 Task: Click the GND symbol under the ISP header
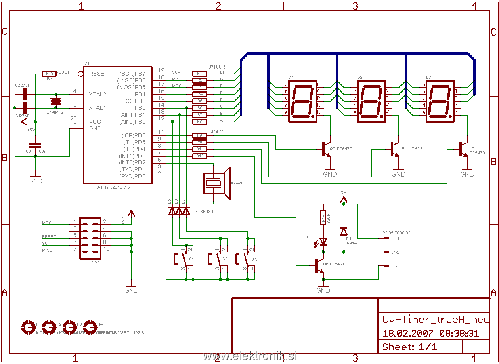[x=131, y=288]
